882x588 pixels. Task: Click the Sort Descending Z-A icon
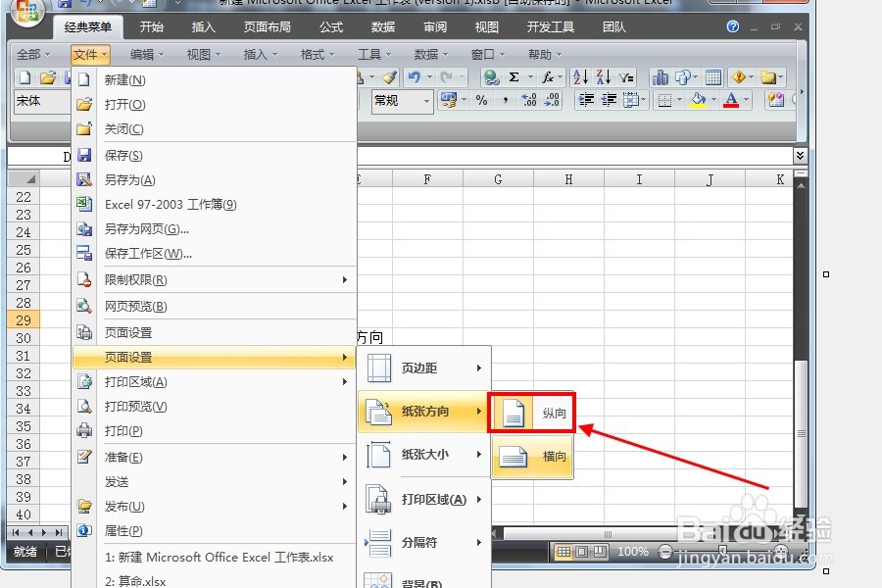click(x=603, y=76)
